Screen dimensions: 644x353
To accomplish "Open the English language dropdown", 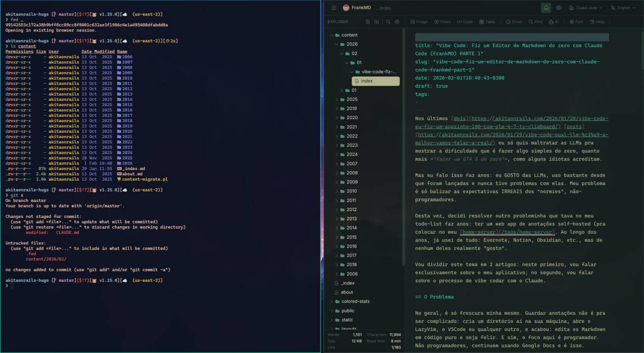I will [622, 8].
